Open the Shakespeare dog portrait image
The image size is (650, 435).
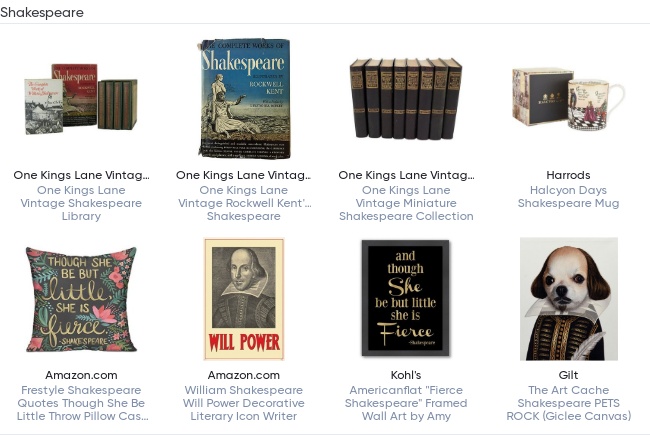pyautogui.click(x=568, y=298)
